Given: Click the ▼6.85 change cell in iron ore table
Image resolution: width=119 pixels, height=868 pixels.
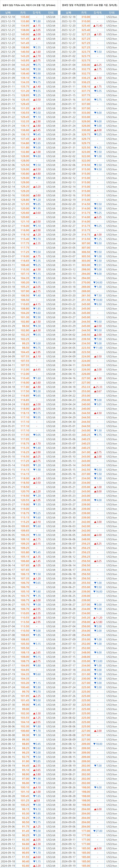Looking at the screenshot, I should [x=37, y=204].
